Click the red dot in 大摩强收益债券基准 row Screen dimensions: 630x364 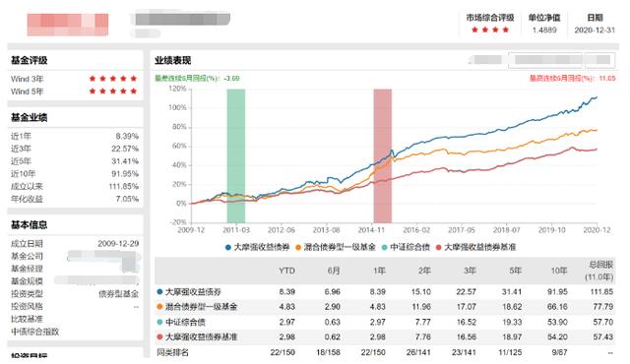(x=159, y=337)
